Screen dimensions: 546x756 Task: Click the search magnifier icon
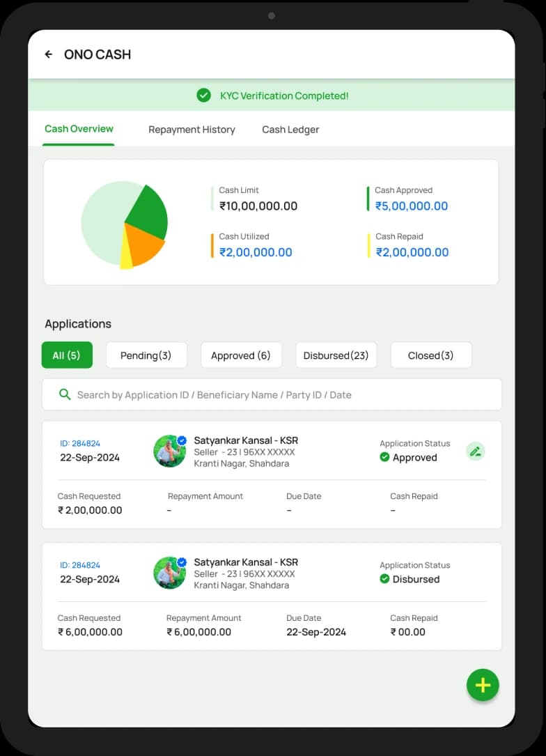click(65, 394)
